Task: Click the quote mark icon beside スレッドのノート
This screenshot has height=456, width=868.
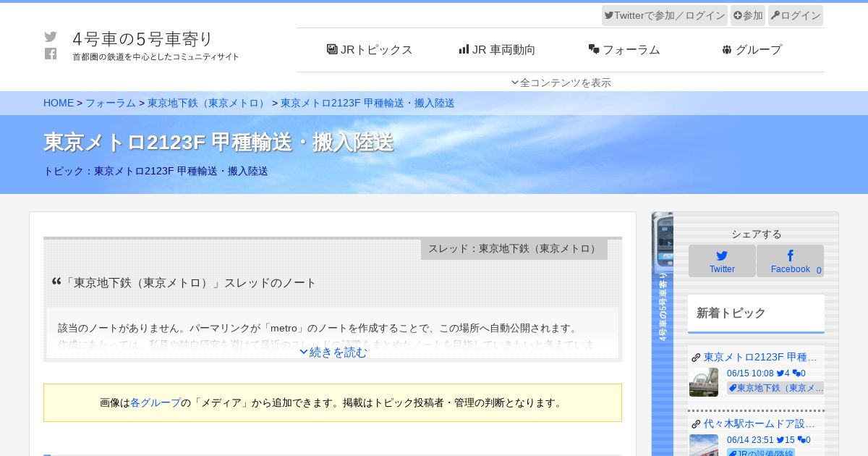Action: coord(56,282)
